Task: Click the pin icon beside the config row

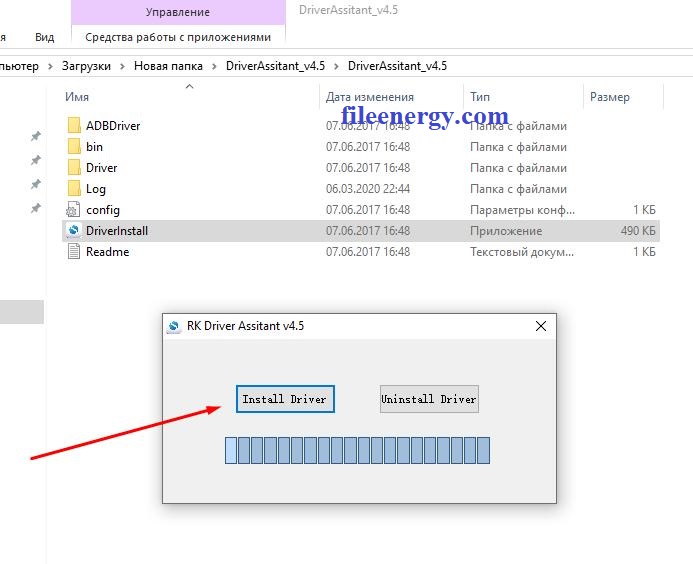Action: click(x=36, y=207)
